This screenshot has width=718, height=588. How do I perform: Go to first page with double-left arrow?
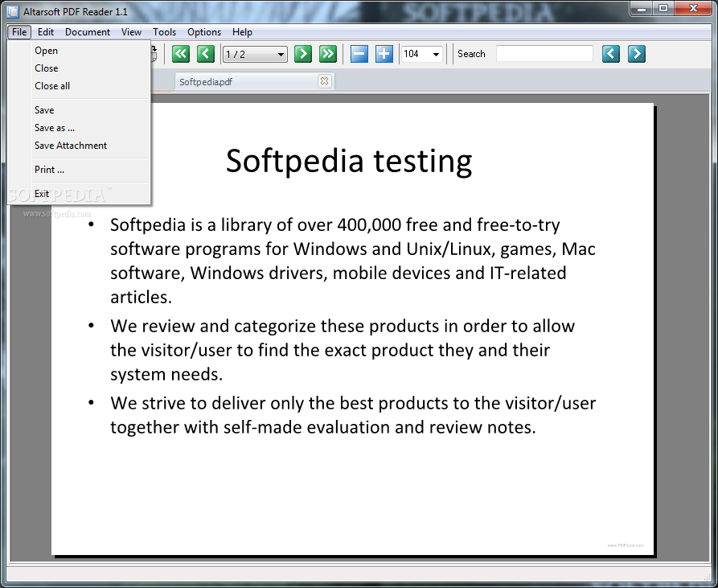coord(180,54)
